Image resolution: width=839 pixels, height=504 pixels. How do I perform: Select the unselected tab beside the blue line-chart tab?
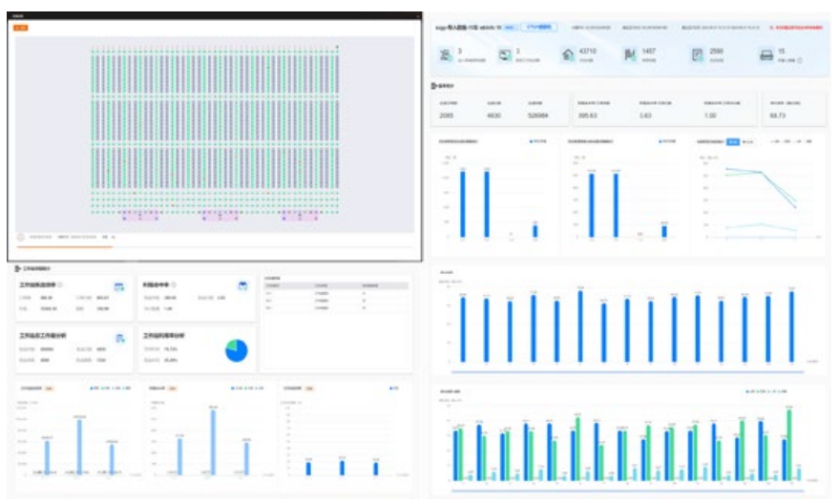746,141
